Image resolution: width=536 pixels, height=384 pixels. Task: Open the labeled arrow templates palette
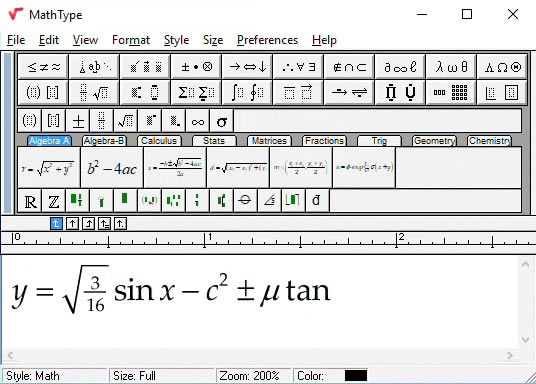click(x=349, y=92)
